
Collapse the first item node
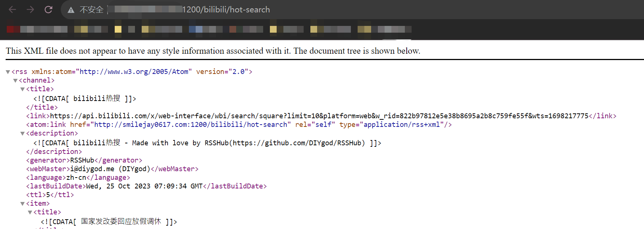pyautogui.click(x=22, y=203)
